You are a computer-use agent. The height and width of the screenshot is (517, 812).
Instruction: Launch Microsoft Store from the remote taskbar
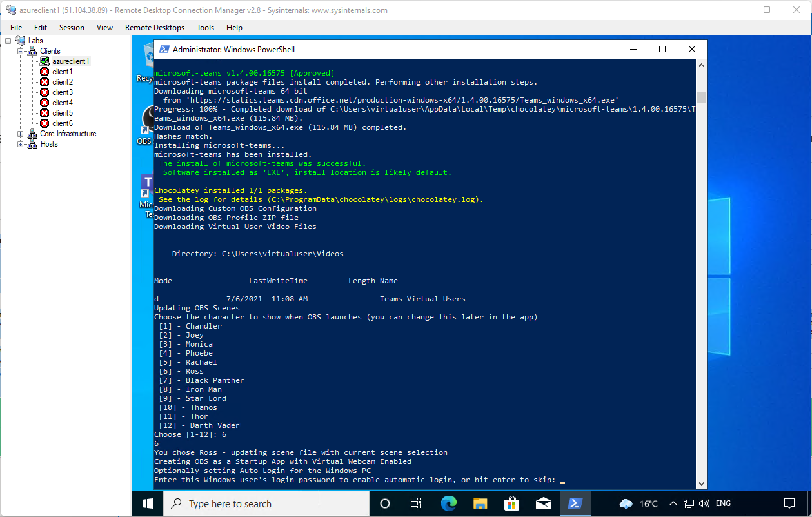511,503
